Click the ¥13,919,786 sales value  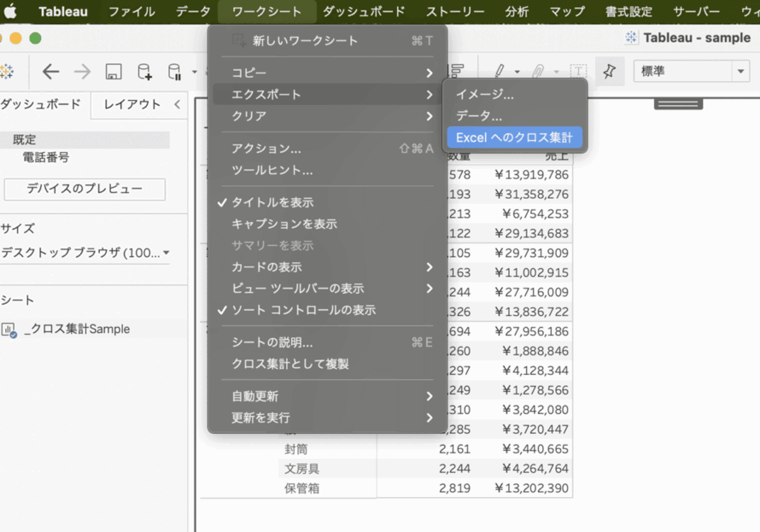(x=531, y=174)
